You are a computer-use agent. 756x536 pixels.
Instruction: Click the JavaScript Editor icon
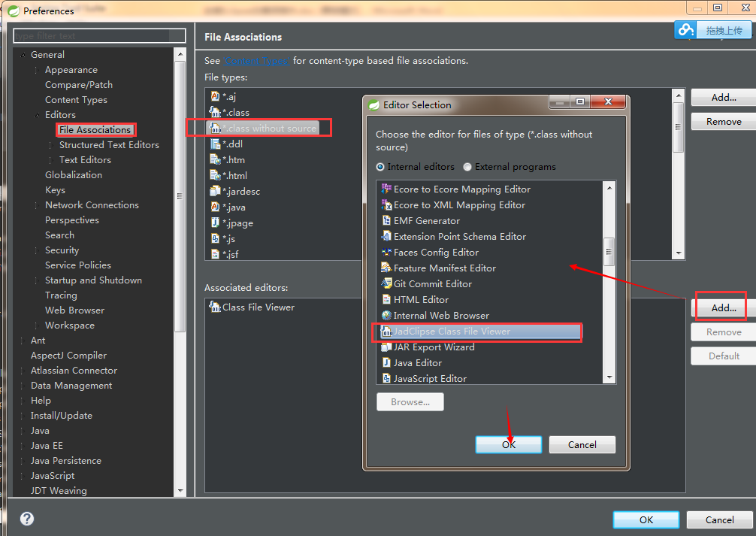pos(387,378)
